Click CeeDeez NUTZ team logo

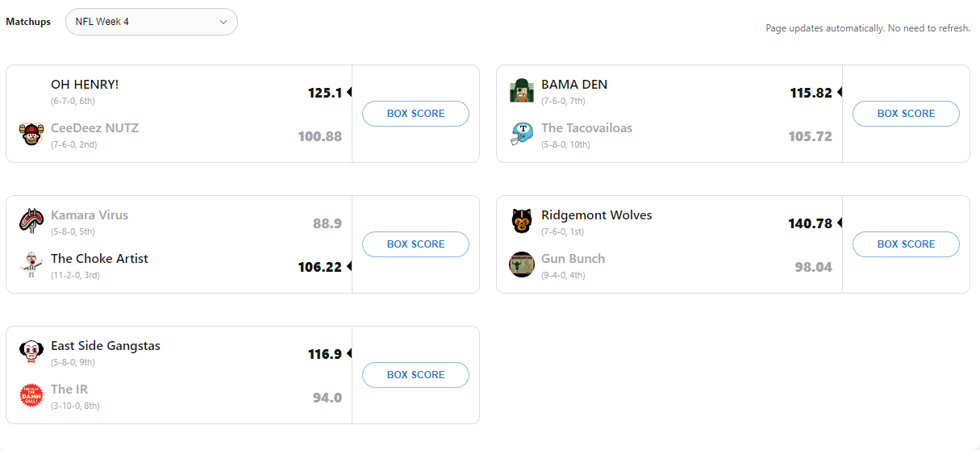pyautogui.click(x=31, y=134)
